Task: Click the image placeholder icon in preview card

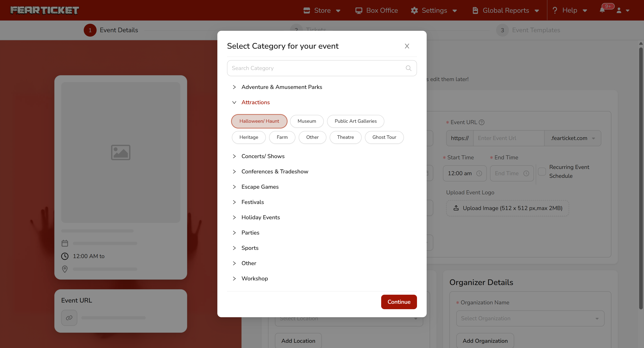Action: 121,152
